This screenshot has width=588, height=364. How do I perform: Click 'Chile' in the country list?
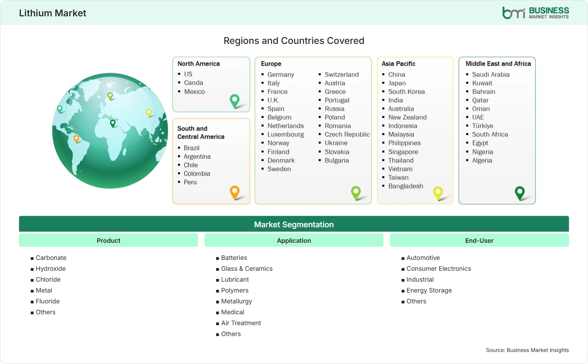(x=191, y=165)
